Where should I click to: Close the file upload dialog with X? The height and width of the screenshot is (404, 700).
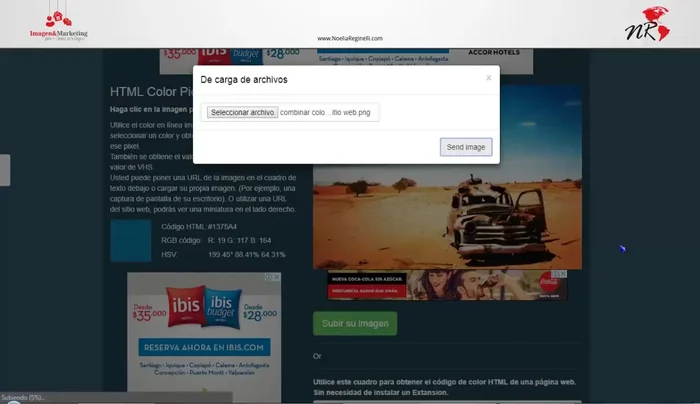[x=488, y=77]
